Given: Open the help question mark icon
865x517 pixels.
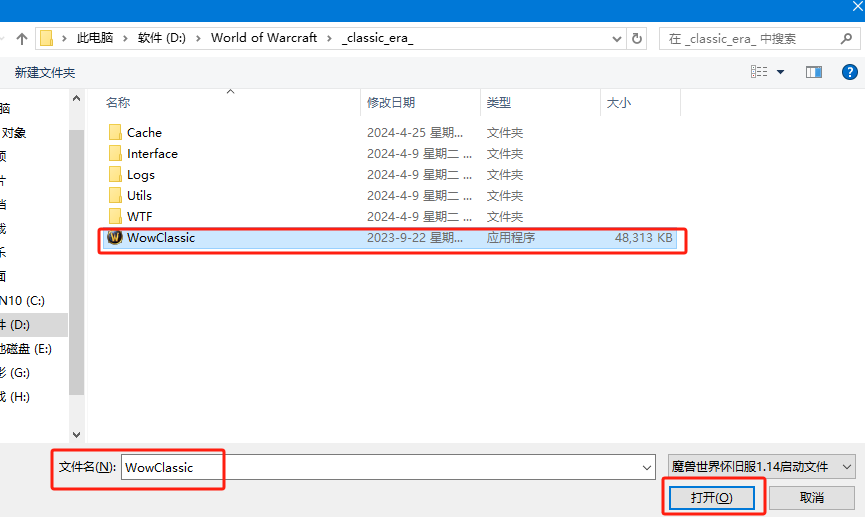Looking at the screenshot, I should [x=850, y=72].
